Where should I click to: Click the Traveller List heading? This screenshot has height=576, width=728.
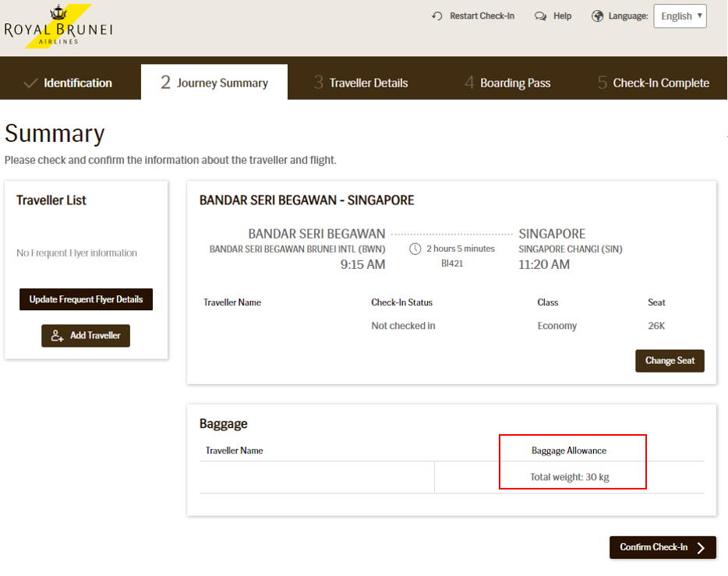pyautogui.click(x=51, y=200)
